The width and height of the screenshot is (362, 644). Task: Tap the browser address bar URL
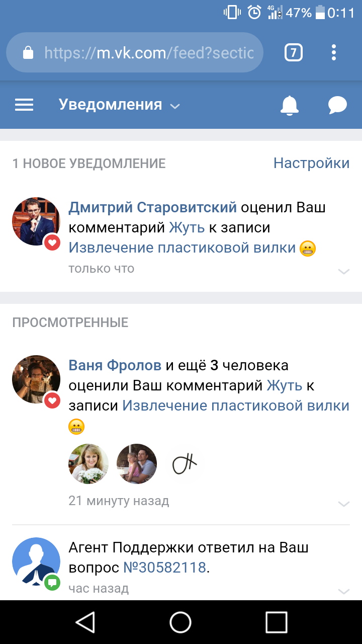(148, 52)
